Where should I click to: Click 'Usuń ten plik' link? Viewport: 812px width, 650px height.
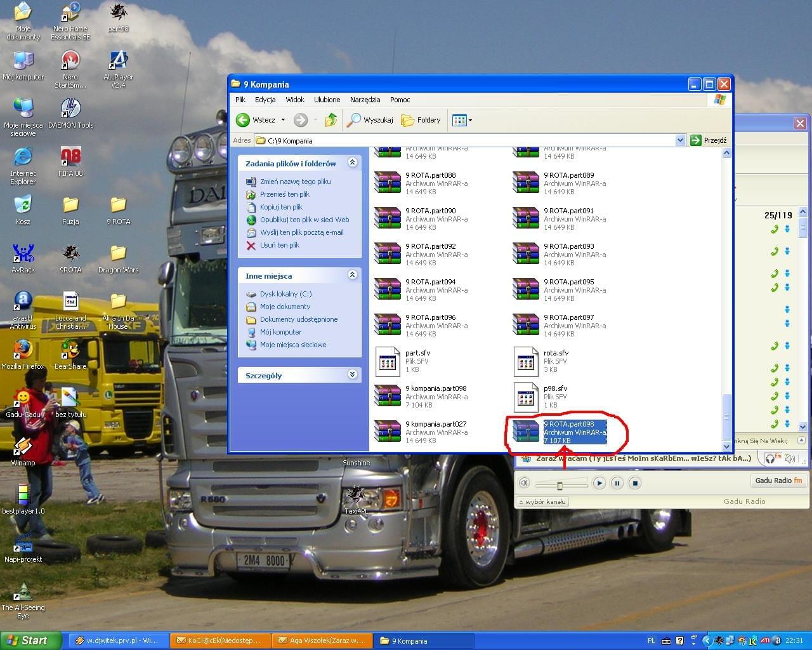click(279, 245)
